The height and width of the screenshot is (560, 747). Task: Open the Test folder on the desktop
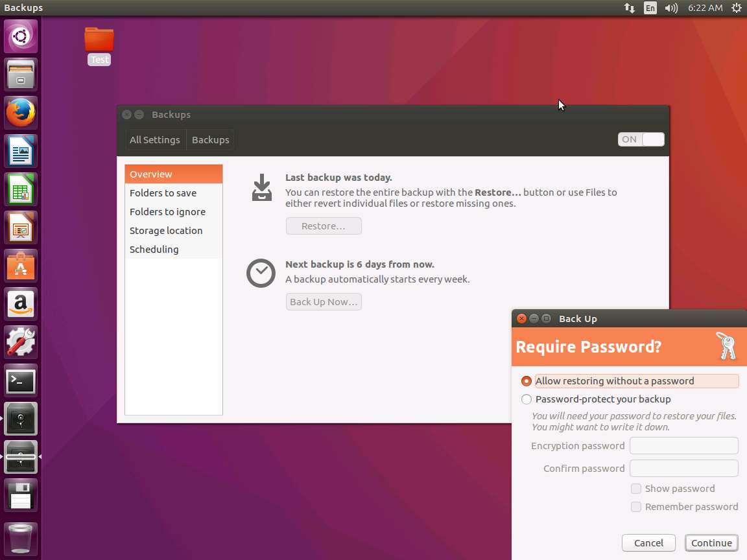coord(99,46)
